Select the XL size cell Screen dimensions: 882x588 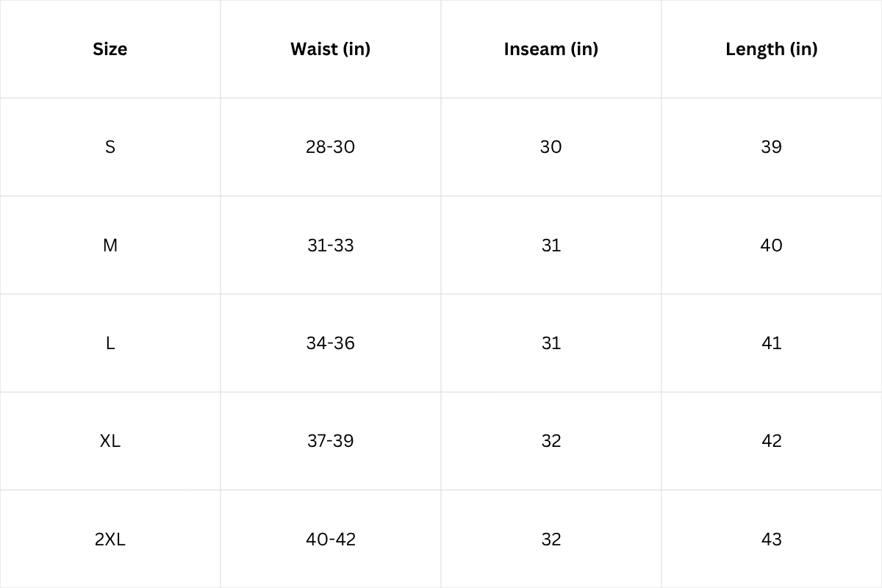[x=110, y=441]
